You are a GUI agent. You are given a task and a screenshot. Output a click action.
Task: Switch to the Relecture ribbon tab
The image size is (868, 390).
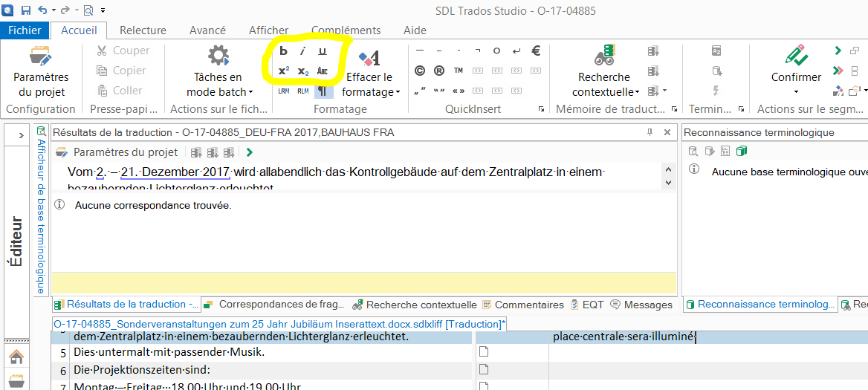pyautogui.click(x=143, y=30)
